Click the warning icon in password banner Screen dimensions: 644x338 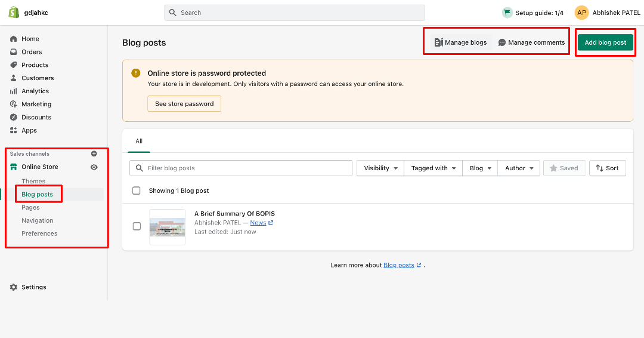tap(135, 73)
